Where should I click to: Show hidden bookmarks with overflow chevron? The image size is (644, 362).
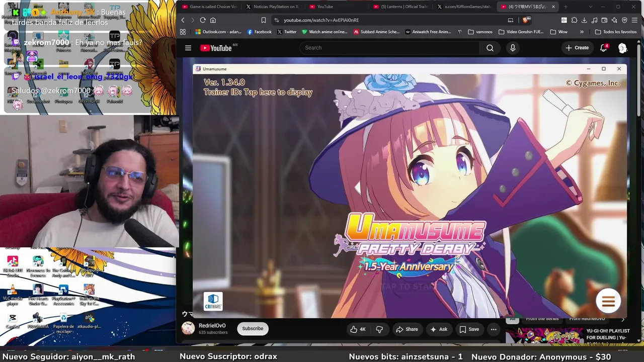pyautogui.click(x=582, y=32)
